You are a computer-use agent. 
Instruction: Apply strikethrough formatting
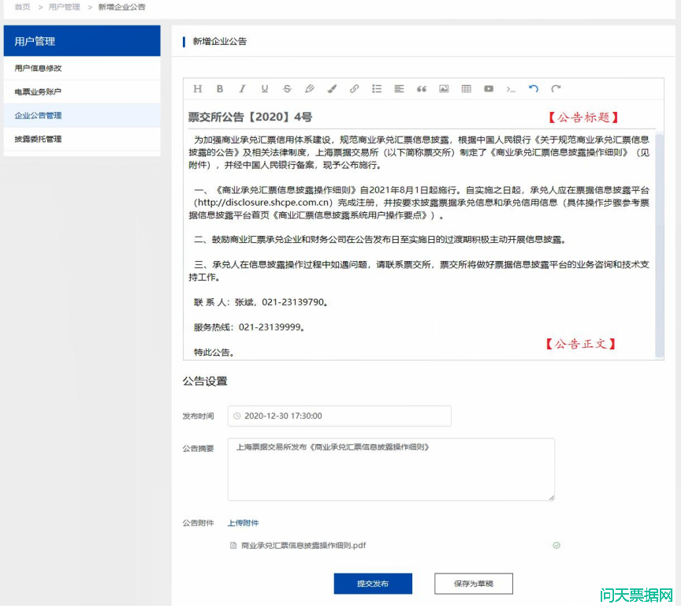pos(287,89)
